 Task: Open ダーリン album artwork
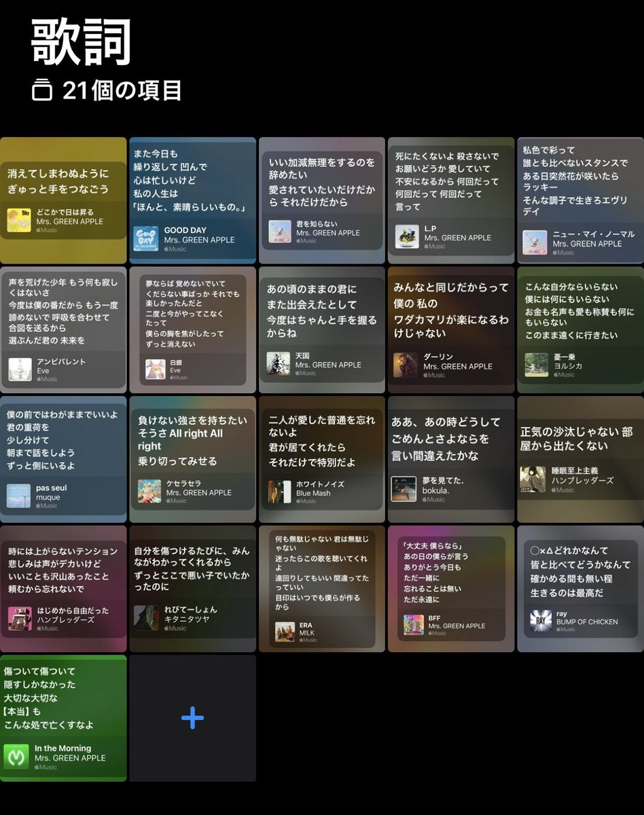(406, 365)
